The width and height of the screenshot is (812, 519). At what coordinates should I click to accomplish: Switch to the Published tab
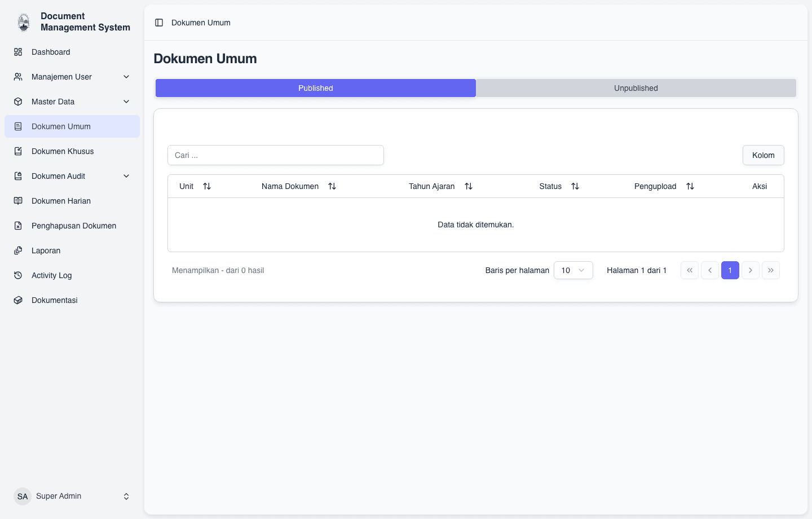coord(316,88)
